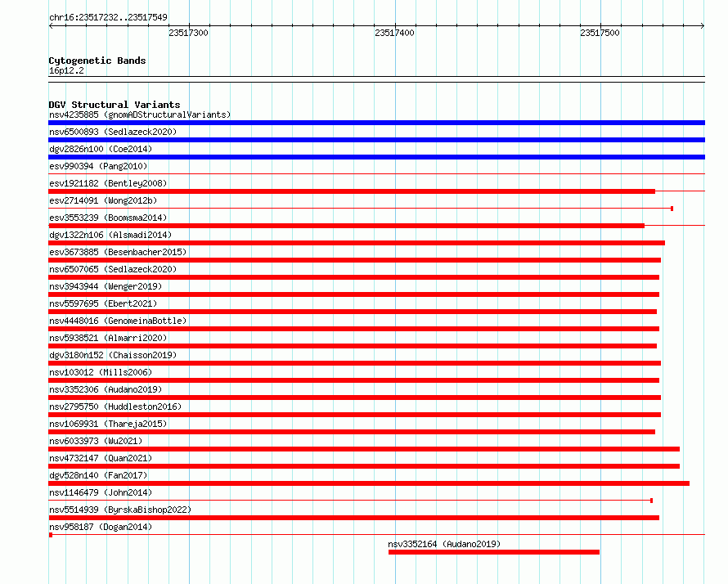Screen dimensions: 728x584
Task: Click ruler position 23517500
Action: click(x=600, y=33)
